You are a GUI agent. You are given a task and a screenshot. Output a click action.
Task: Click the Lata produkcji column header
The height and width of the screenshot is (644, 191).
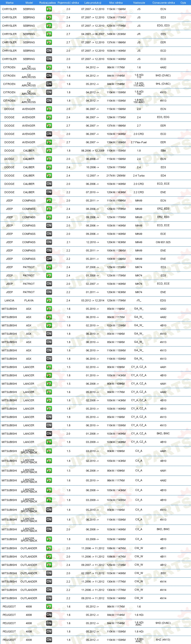pyautogui.click(x=93, y=3)
